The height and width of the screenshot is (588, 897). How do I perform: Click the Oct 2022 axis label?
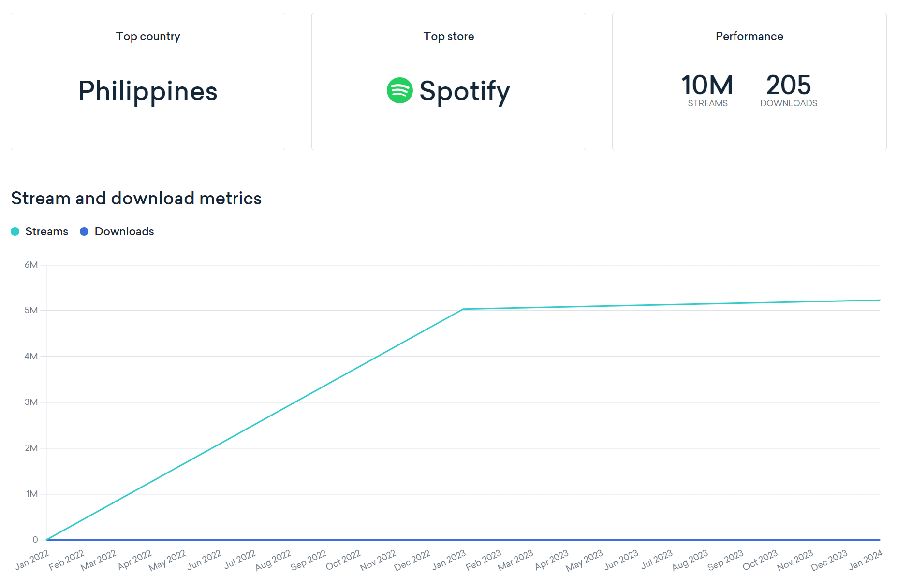pos(343,560)
